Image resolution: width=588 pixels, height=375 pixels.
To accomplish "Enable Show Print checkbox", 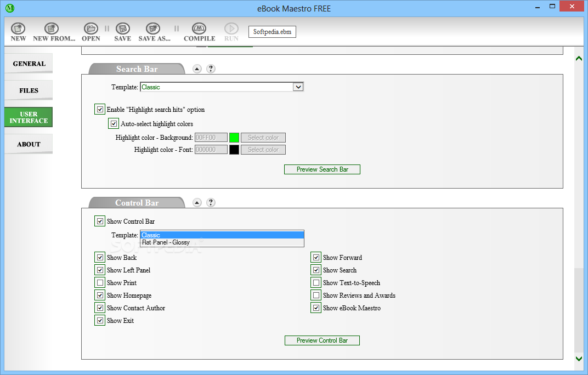I will (100, 282).
